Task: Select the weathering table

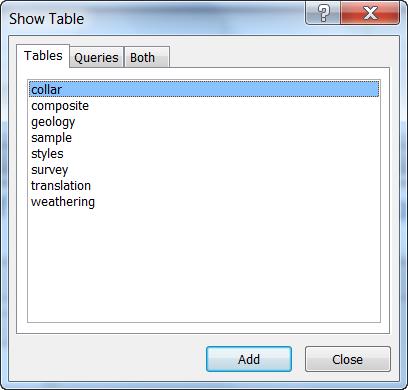Action: (63, 202)
